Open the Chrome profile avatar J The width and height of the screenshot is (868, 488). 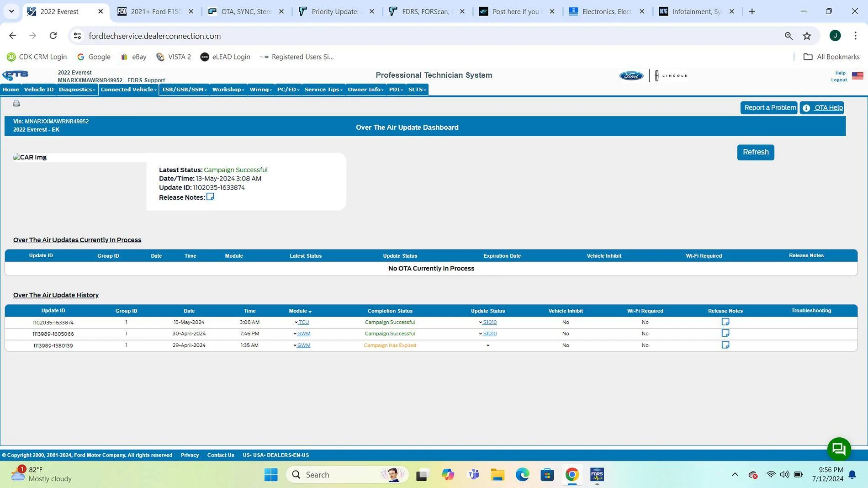pos(835,36)
